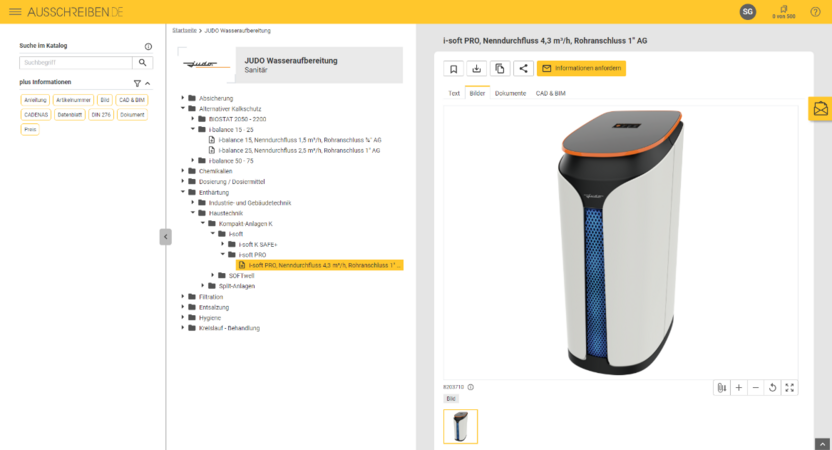Click the download icon button
Viewport: 832px width, 450px height.
click(477, 68)
